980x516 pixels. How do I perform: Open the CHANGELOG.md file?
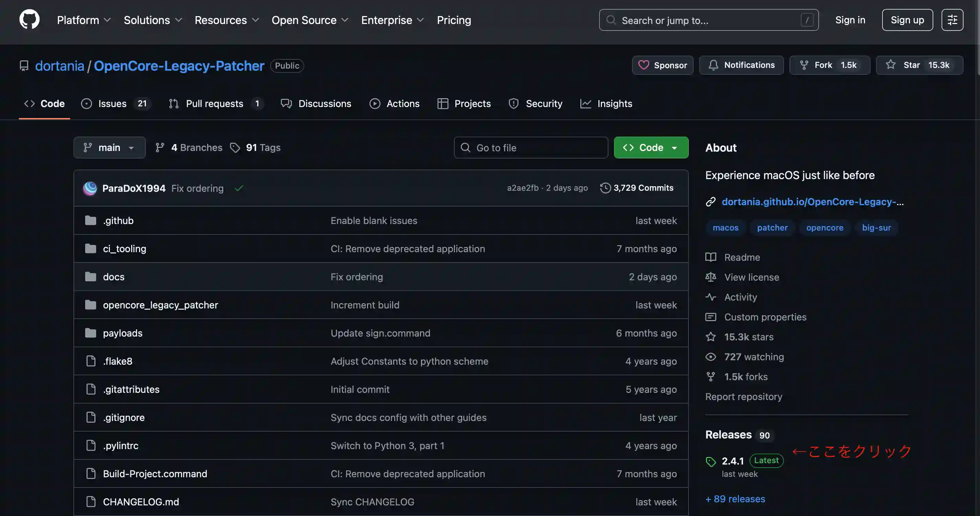(x=141, y=502)
